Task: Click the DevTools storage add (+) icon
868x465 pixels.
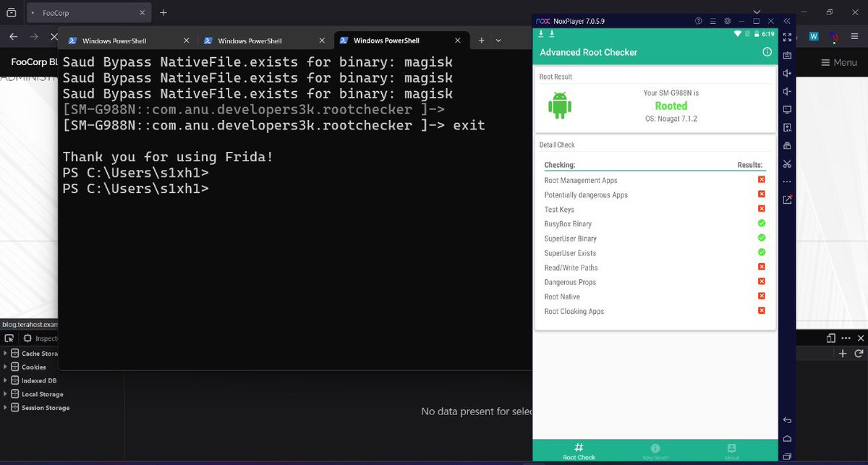Action: (x=842, y=354)
